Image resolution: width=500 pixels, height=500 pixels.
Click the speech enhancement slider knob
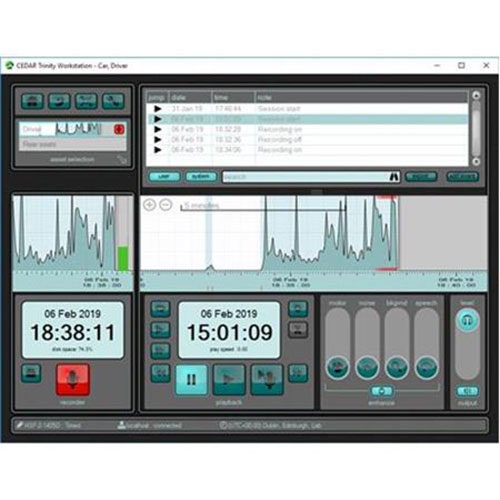pos(426,367)
